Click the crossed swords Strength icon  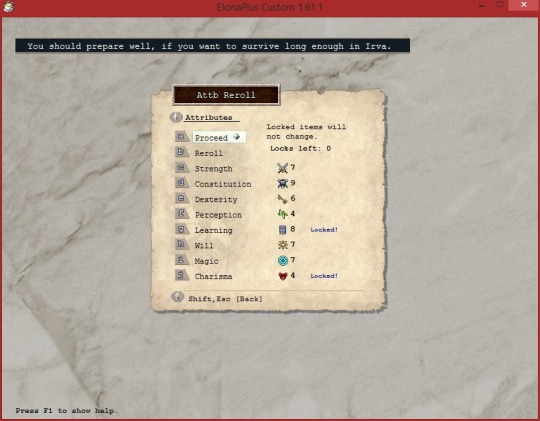point(282,168)
